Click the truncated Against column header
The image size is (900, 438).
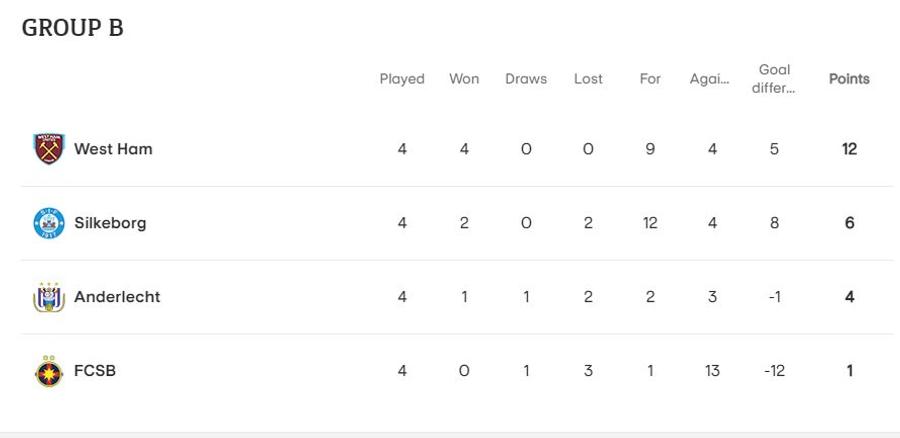(709, 79)
